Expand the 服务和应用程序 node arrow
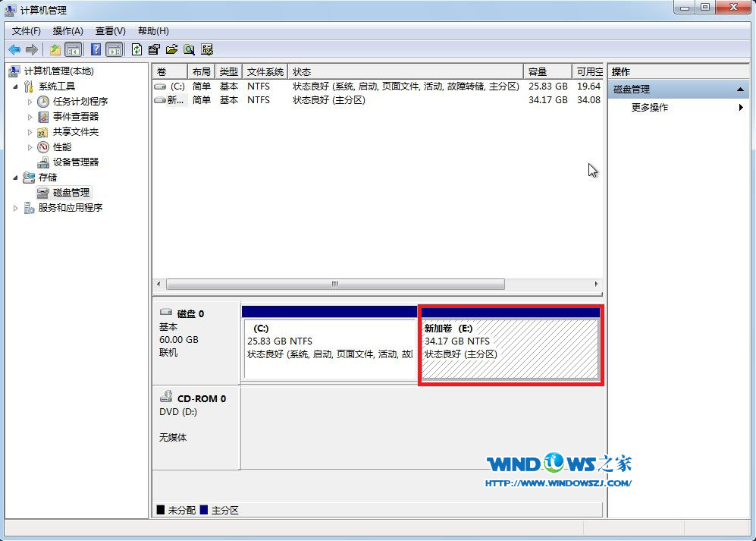 15,208
